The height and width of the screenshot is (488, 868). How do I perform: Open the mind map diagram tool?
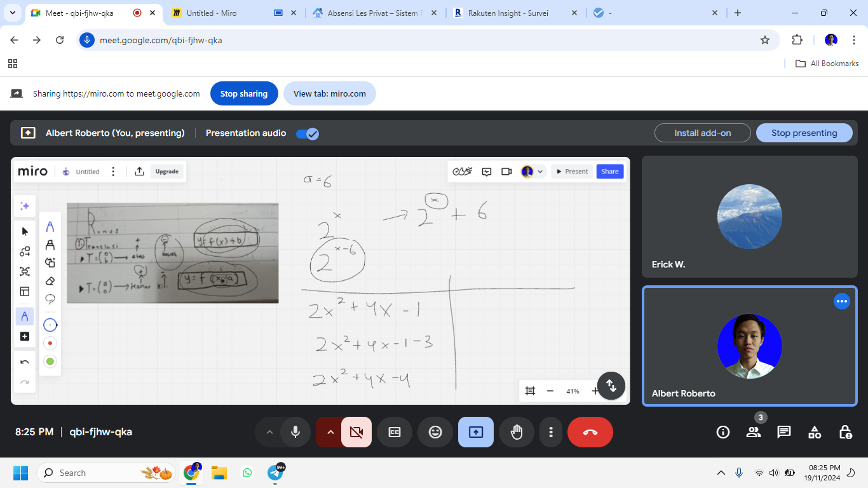25,271
